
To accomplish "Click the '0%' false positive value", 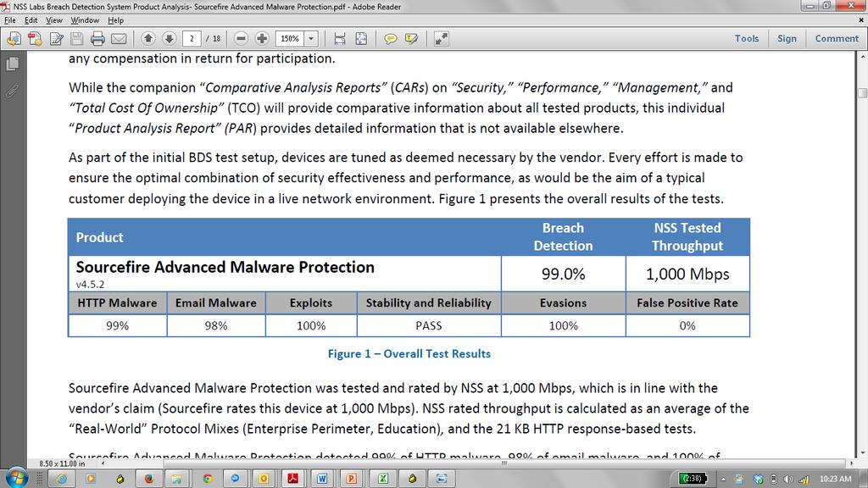I will point(687,326).
